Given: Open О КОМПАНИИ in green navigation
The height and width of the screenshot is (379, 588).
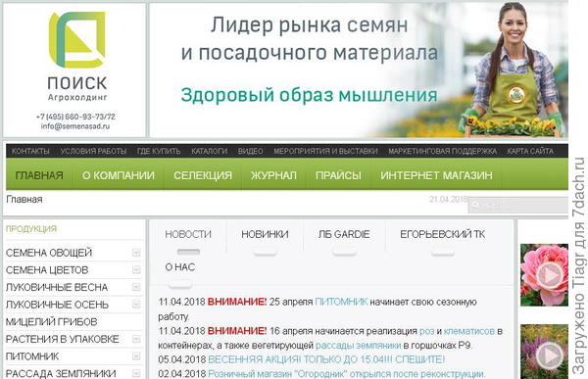Looking at the screenshot, I should point(119,175).
